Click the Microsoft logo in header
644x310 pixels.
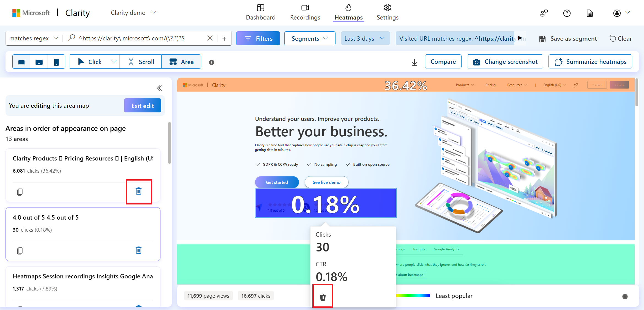point(31,13)
